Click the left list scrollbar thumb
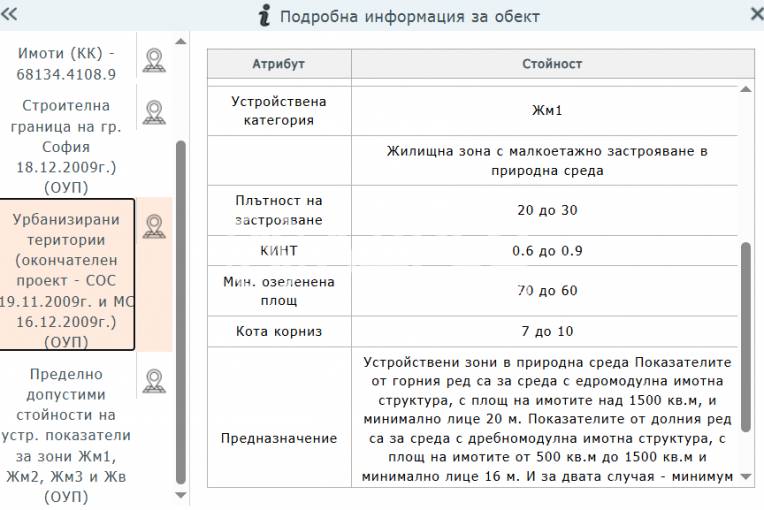The height and width of the screenshot is (510, 764). point(181,312)
